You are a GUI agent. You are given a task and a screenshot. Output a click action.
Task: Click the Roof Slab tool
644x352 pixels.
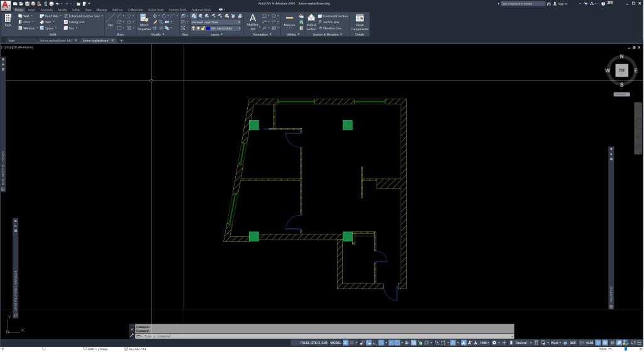click(x=50, y=16)
